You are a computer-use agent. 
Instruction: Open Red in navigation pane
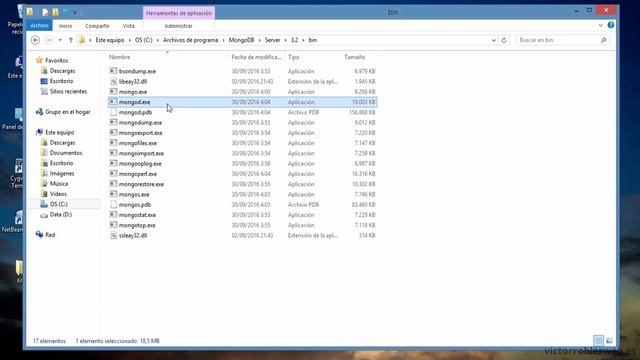[x=50, y=235]
